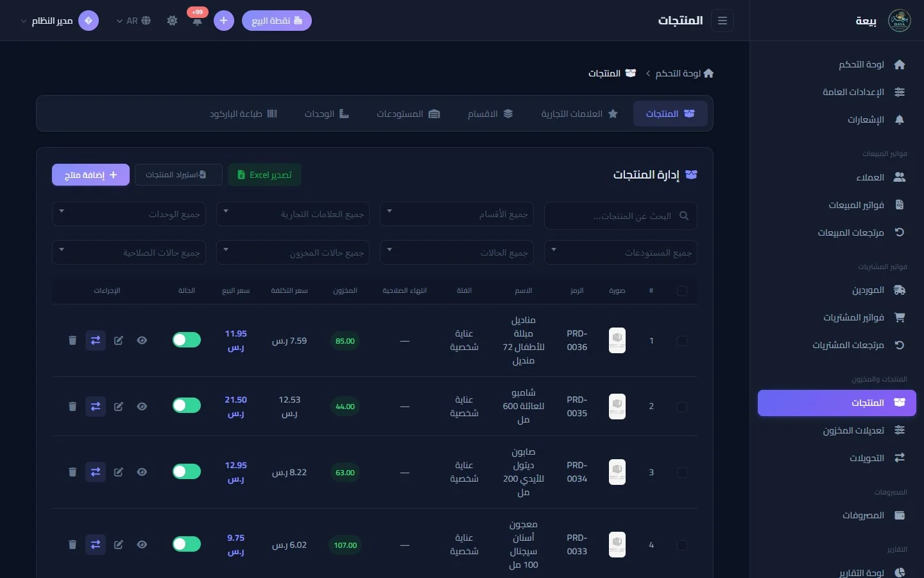Click transfer arrows icon for PRD-0036
This screenshot has width=924, height=578.
pyautogui.click(x=96, y=340)
